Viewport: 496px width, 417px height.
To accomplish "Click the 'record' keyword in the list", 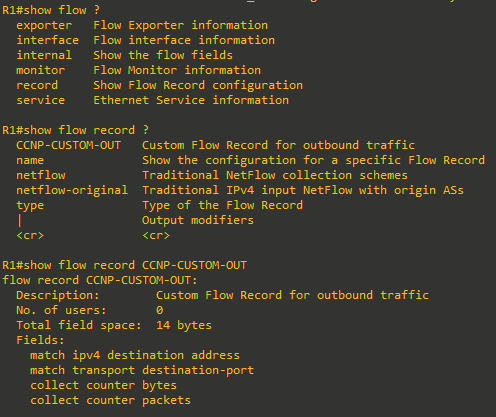I will click(37, 85).
